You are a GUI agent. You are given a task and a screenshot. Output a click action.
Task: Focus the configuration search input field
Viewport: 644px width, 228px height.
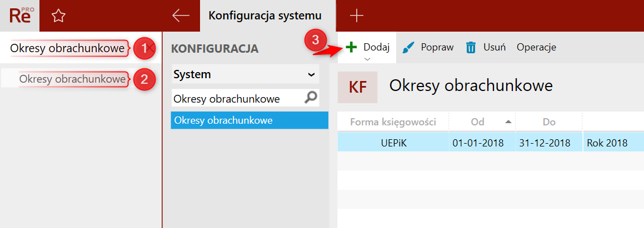[x=245, y=98]
